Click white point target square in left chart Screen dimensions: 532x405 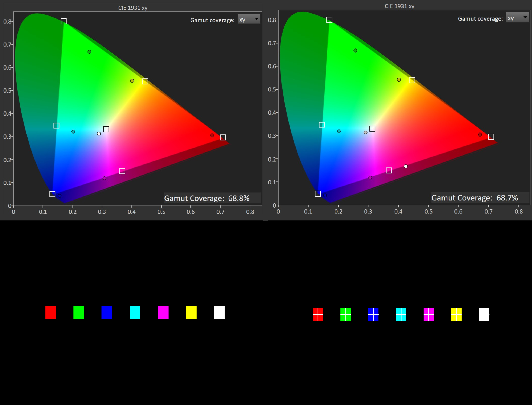(106, 129)
